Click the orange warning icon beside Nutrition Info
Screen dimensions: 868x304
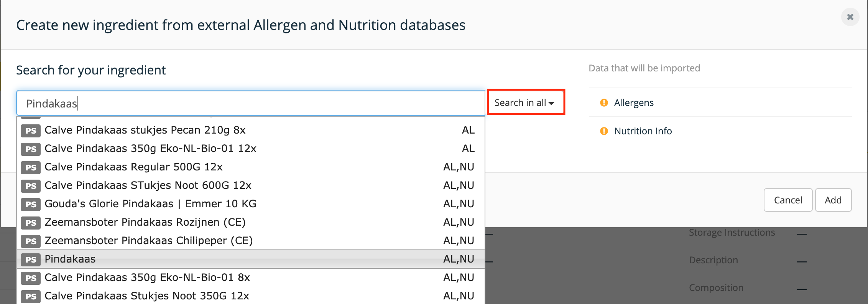(604, 131)
